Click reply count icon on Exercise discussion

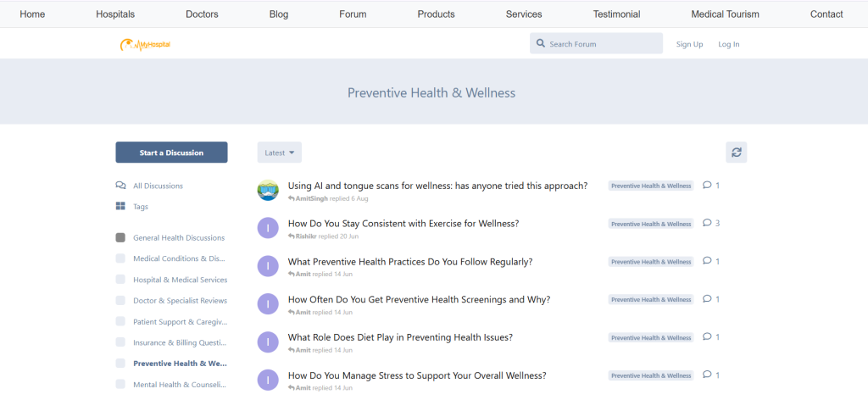pos(708,224)
